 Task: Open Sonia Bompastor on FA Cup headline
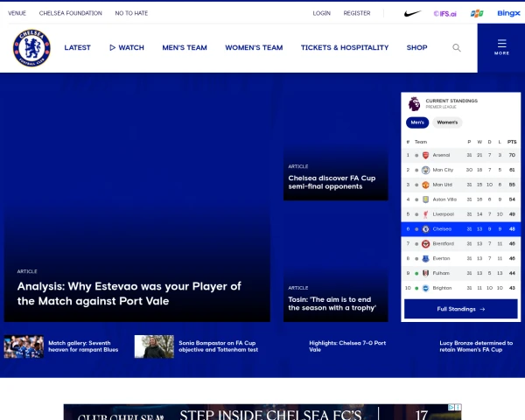click(x=218, y=346)
